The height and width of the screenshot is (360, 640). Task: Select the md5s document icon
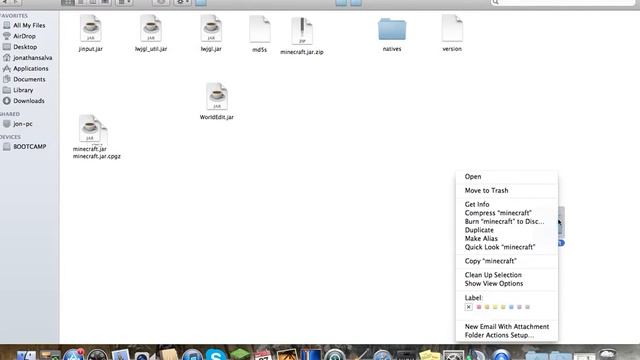click(x=260, y=29)
